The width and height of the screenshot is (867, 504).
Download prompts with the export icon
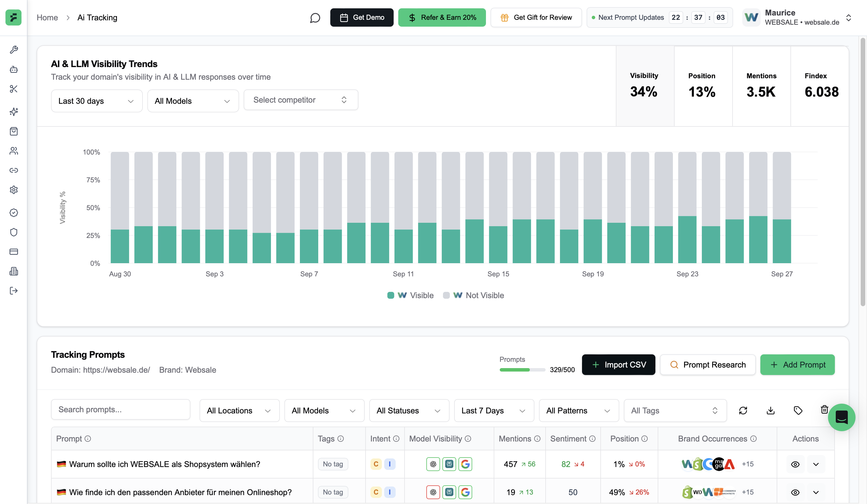tap(771, 411)
